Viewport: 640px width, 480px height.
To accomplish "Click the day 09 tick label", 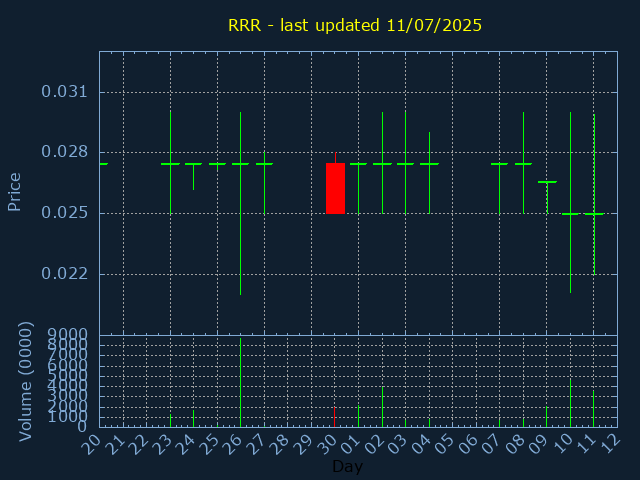I will click(x=538, y=444).
